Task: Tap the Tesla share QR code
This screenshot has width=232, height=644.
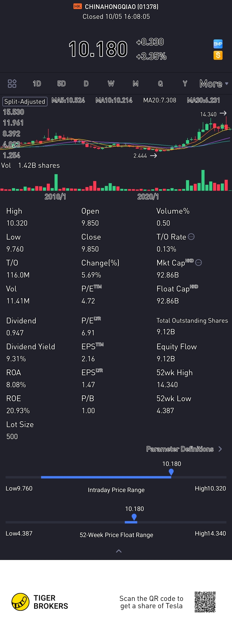Action: [205, 602]
